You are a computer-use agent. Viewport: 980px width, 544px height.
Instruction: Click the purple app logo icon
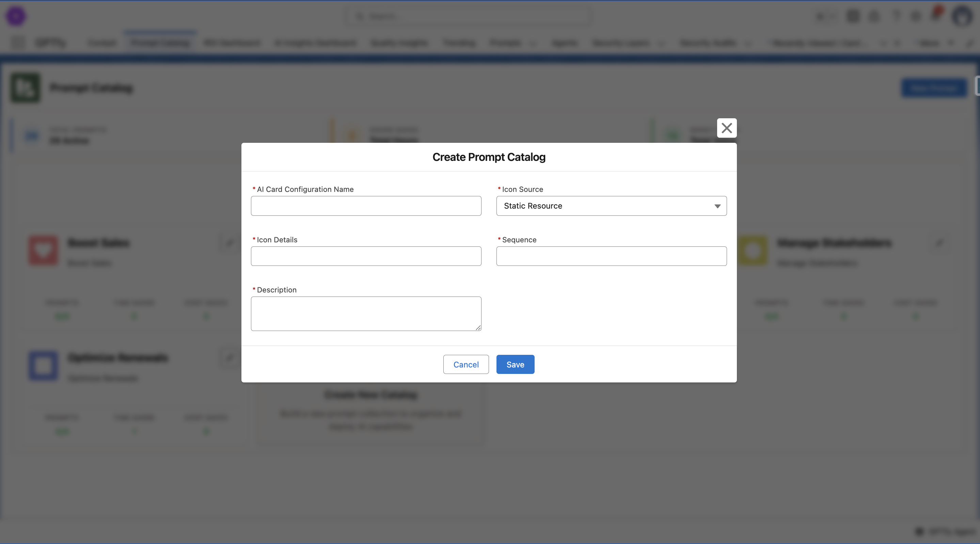pyautogui.click(x=16, y=16)
